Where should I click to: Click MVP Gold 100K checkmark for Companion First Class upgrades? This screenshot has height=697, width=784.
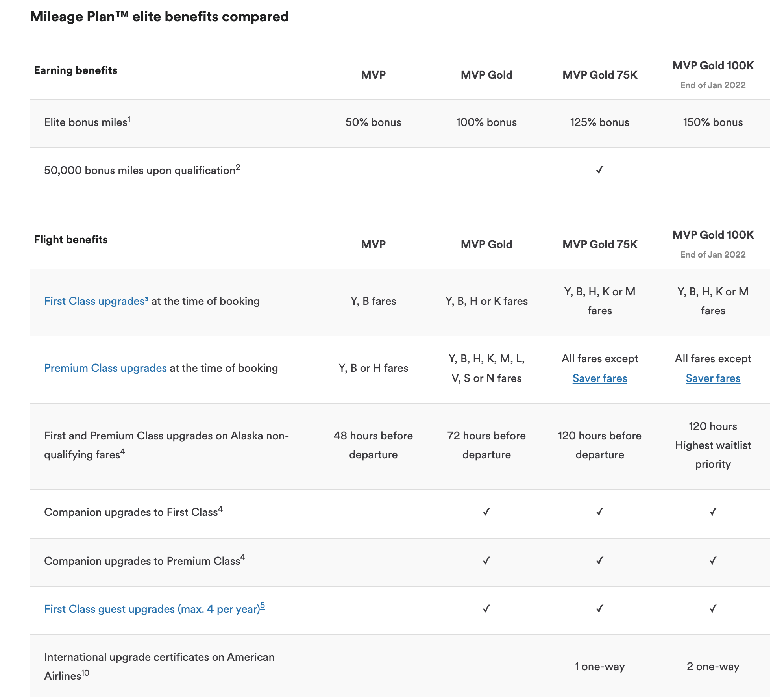tap(713, 512)
